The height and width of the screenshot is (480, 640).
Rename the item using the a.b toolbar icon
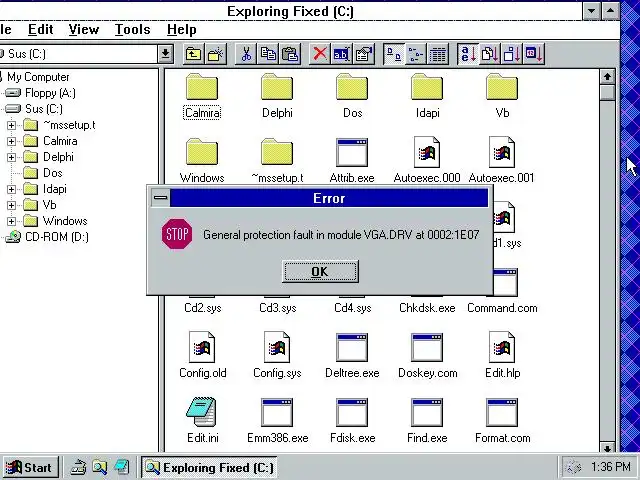342,54
